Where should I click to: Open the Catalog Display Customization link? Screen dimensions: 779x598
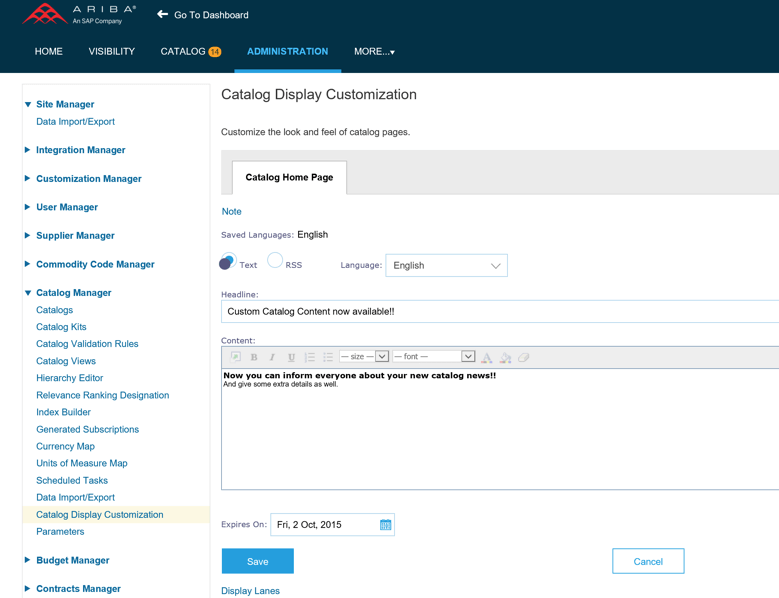(x=100, y=515)
